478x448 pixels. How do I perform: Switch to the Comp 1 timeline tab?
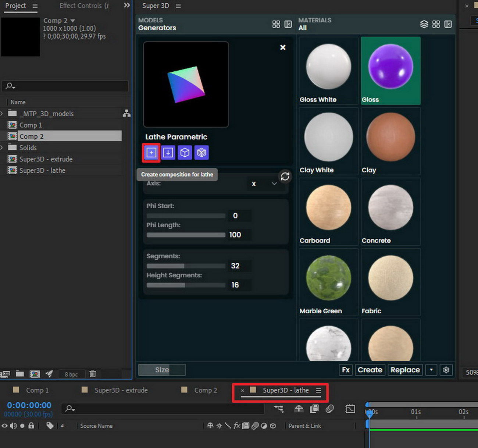tap(37, 390)
